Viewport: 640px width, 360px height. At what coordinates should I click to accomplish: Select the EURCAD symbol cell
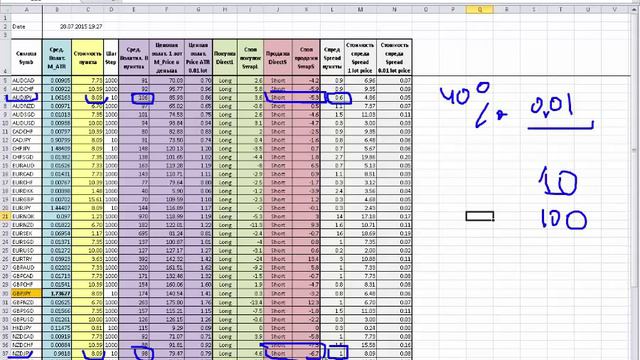(27, 174)
